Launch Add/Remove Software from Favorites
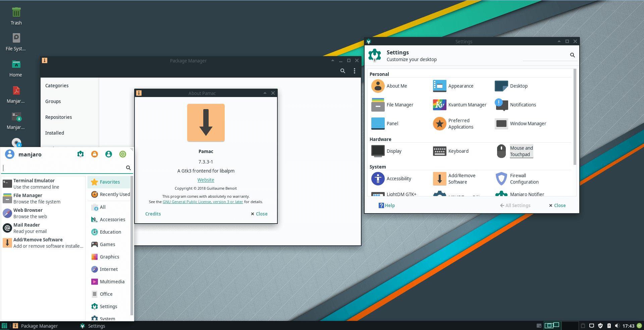The image size is (644, 330). [43, 243]
